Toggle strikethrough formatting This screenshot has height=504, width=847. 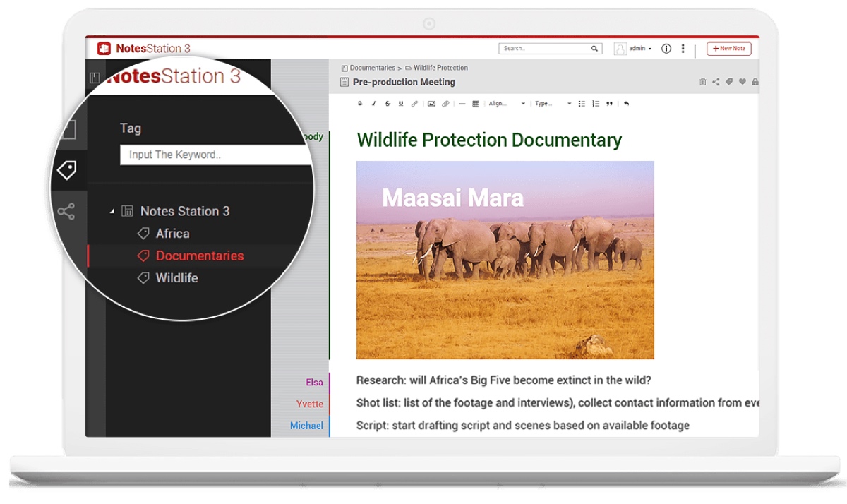click(388, 104)
